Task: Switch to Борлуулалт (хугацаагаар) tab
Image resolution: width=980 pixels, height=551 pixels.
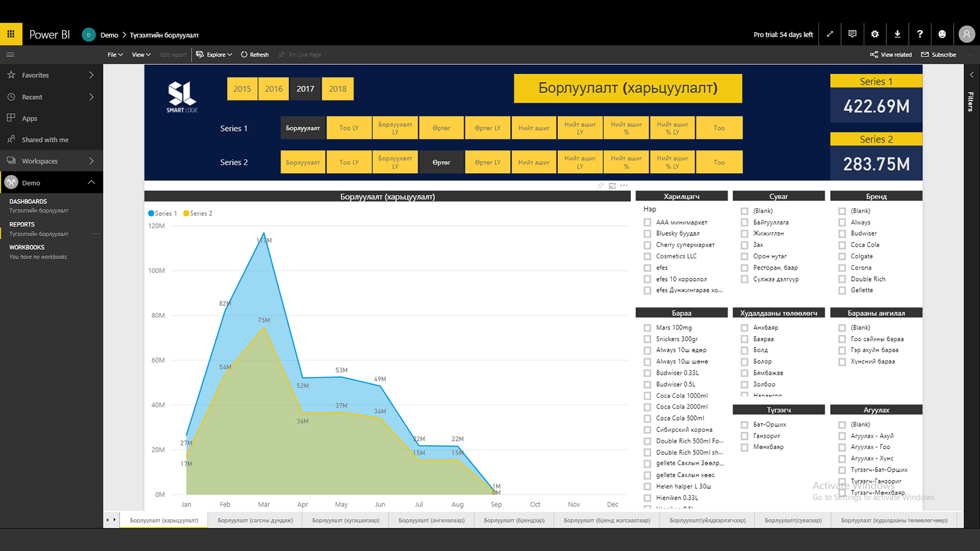Action: [x=345, y=520]
